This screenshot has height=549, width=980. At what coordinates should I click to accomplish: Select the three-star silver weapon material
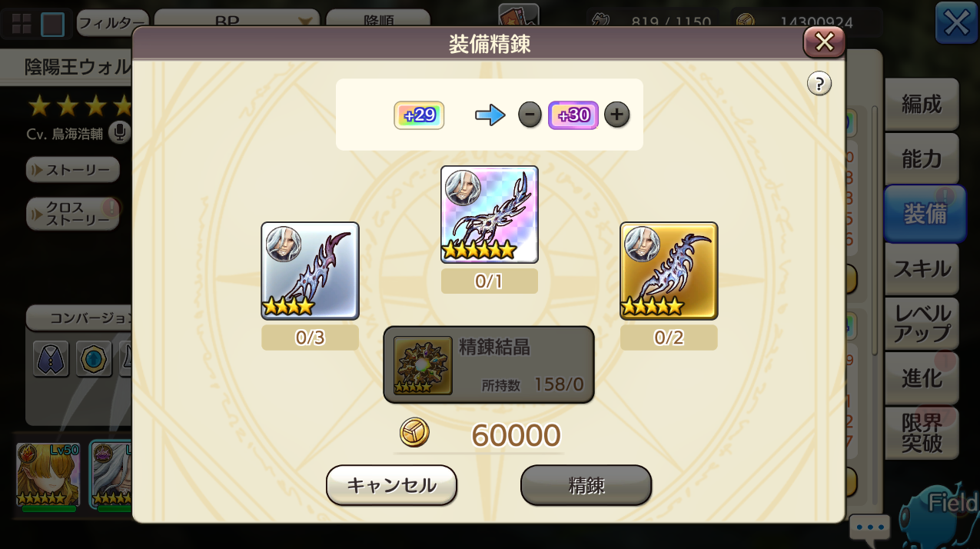coord(310,271)
